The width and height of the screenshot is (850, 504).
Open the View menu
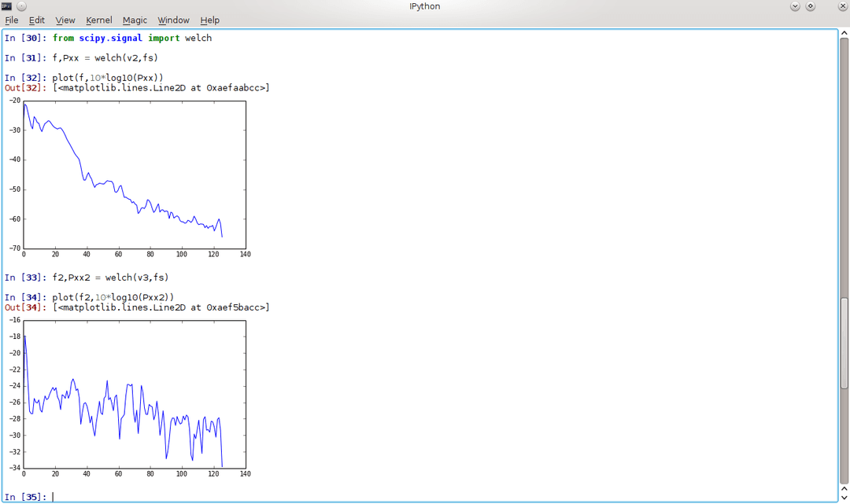click(x=65, y=20)
